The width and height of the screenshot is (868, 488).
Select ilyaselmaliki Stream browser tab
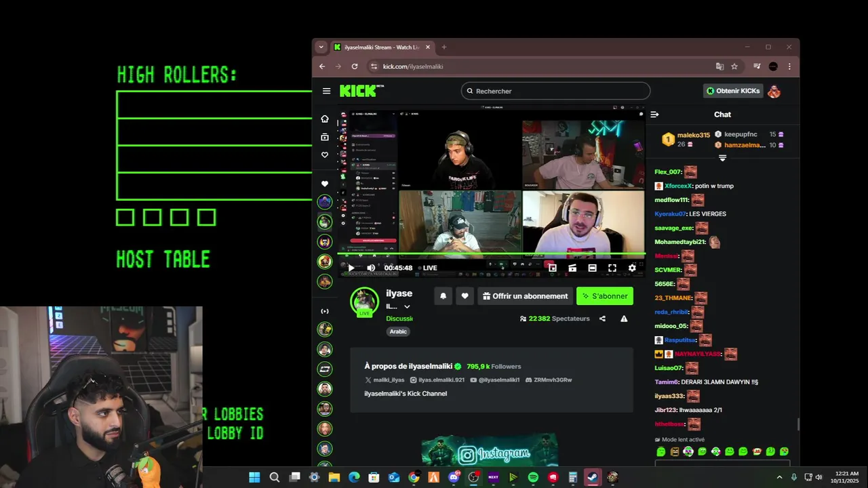pos(383,47)
